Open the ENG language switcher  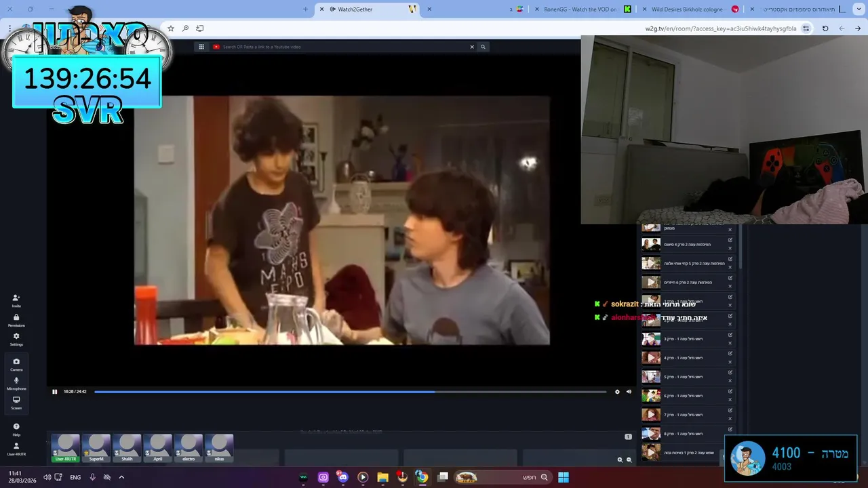click(75, 477)
